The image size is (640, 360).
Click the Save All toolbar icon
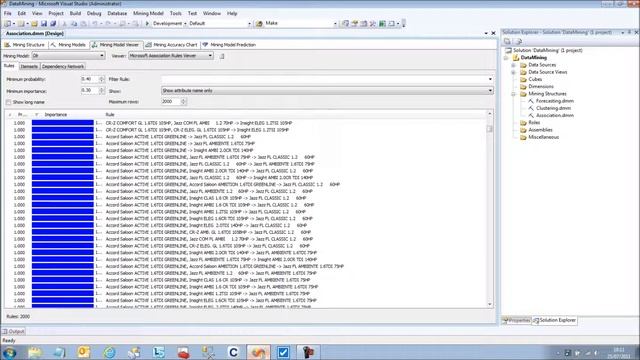[53, 24]
